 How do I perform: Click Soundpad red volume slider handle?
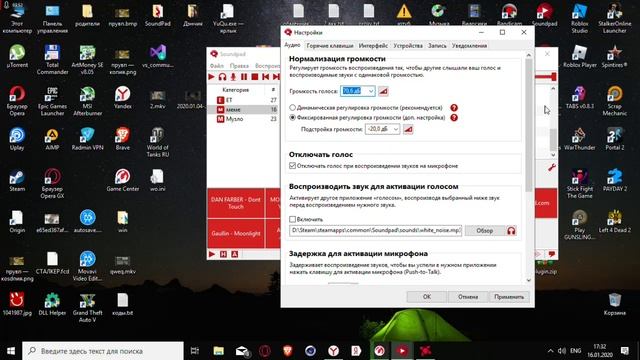click(553, 76)
